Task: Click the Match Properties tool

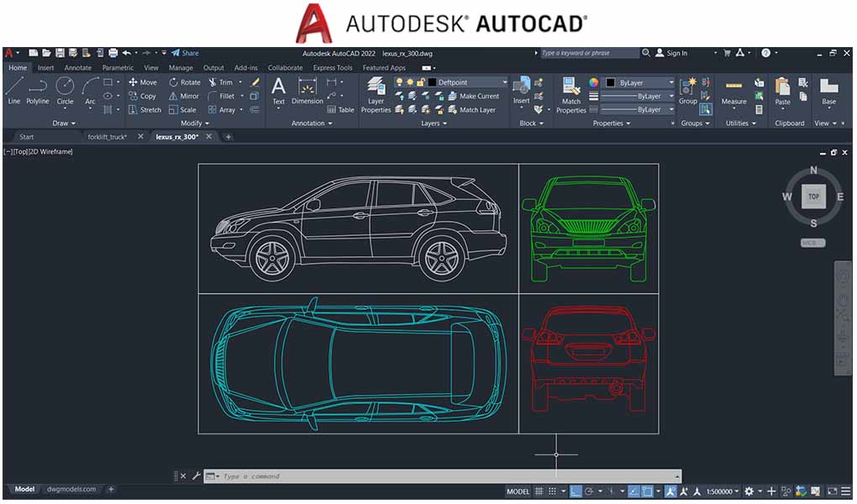Action: click(x=571, y=95)
